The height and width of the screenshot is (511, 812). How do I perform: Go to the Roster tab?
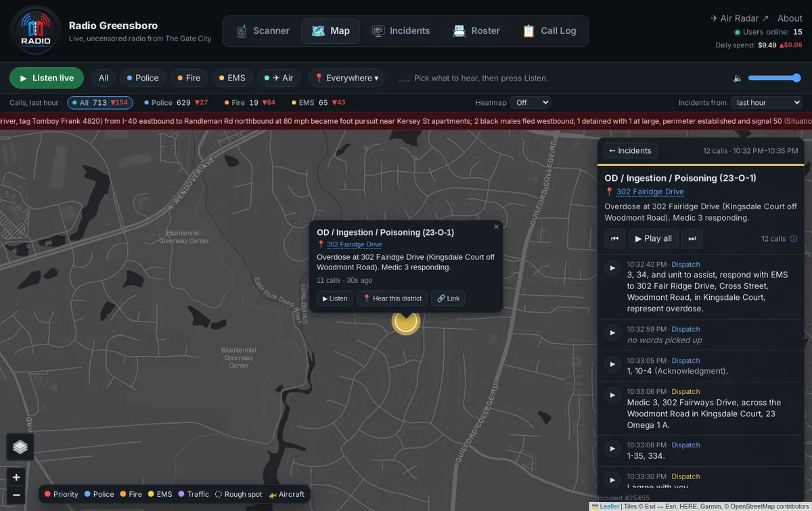476,31
